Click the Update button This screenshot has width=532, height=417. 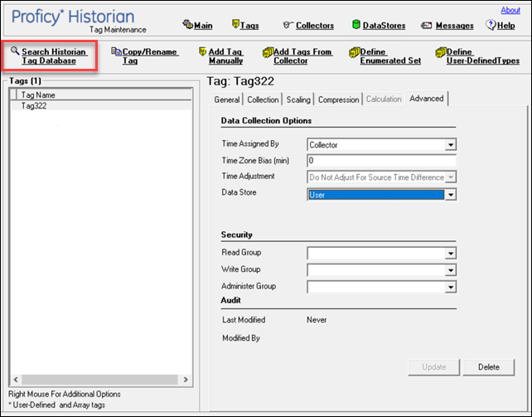433,367
